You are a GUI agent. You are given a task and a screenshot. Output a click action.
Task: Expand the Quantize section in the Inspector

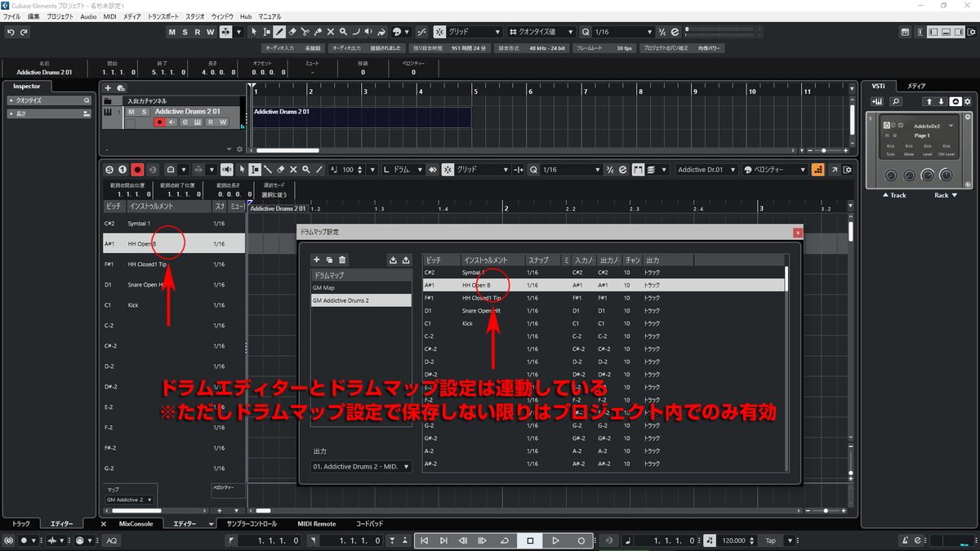click(x=48, y=100)
